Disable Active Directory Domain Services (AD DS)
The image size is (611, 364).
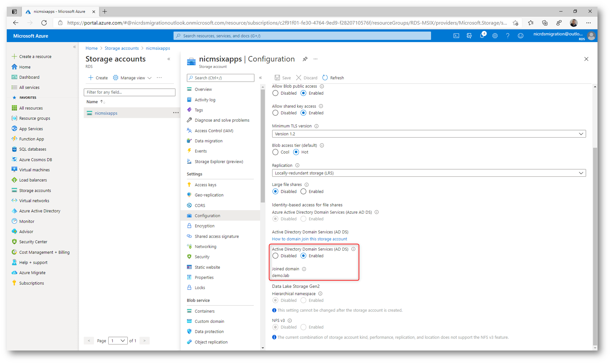tap(275, 256)
